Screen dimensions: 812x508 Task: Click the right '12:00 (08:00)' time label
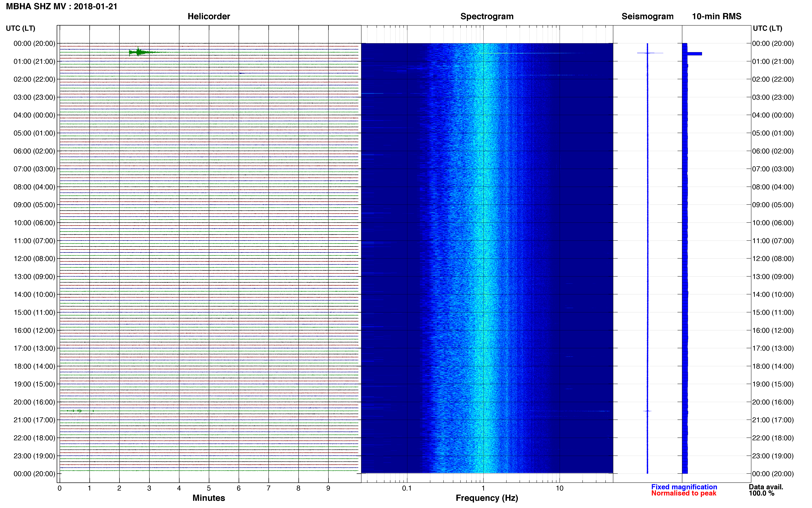coord(773,259)
